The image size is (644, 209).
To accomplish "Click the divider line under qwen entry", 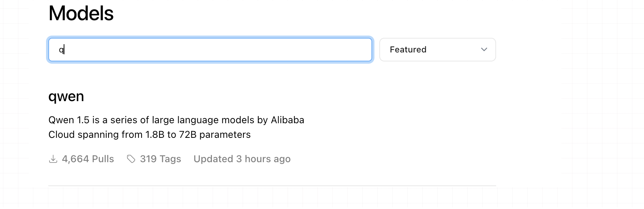I will [272, 185].
